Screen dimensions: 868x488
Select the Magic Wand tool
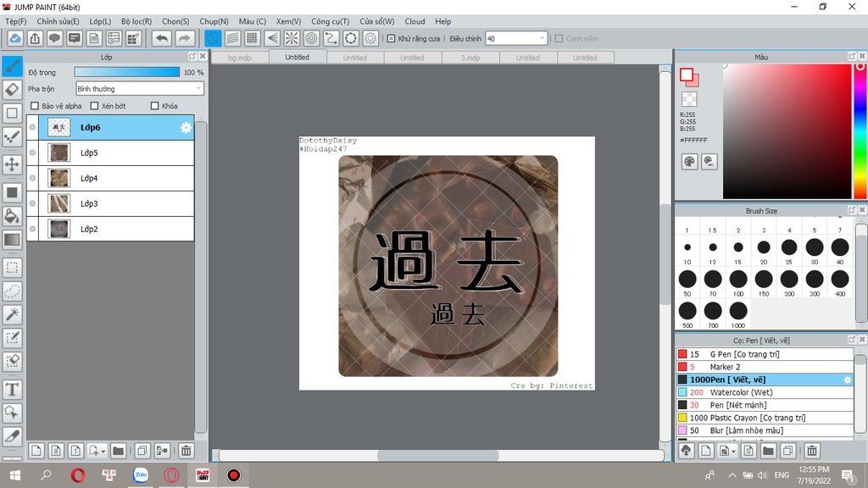pyautogui.click(x=12, y=314)
